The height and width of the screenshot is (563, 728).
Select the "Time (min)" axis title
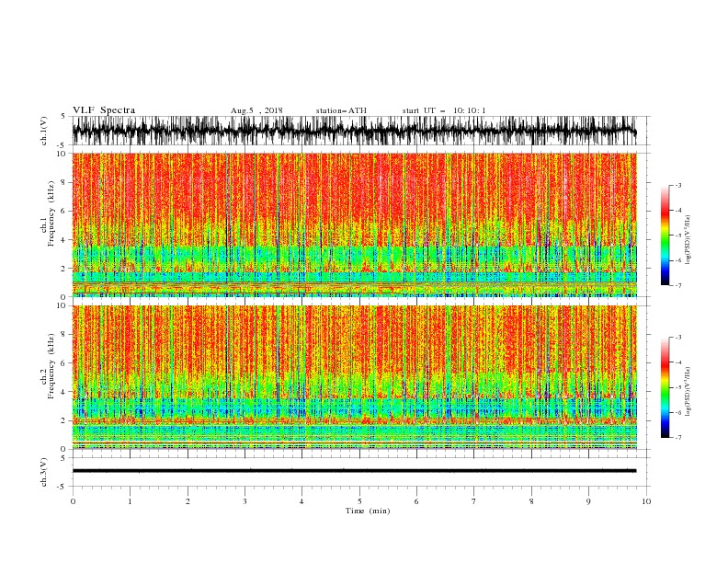tap(368, 511)
